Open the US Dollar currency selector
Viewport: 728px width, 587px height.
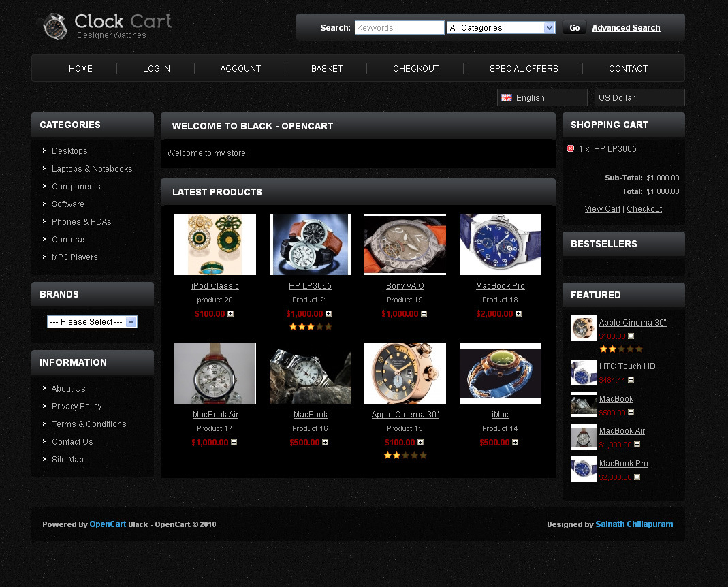[639, 98]
